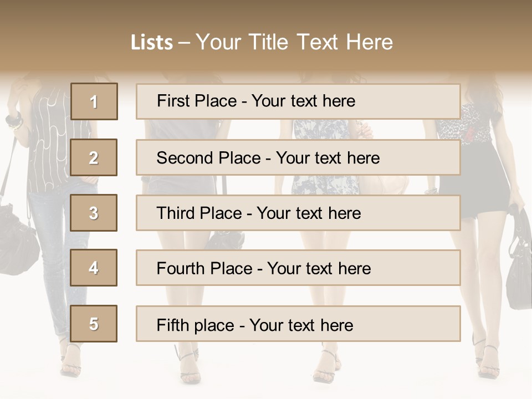The width and height of the screenshot is (532, 399).
Task: Click the 'Fifth place - Your text here' box
Action: tap(298, 324)
